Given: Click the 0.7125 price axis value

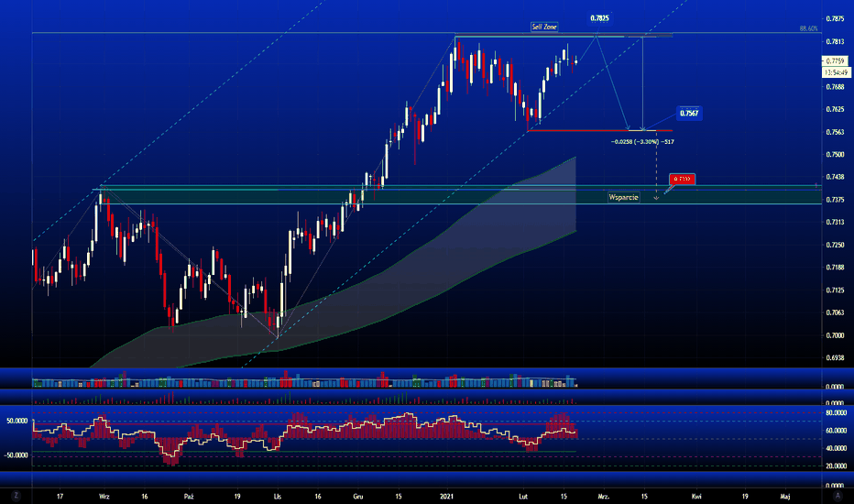Looking at the screenshot, I should [x=835, y=290].
